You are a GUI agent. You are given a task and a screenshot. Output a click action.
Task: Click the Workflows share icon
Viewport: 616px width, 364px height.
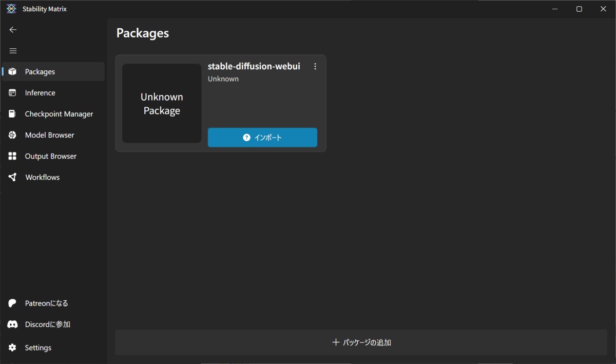point(13,177)
